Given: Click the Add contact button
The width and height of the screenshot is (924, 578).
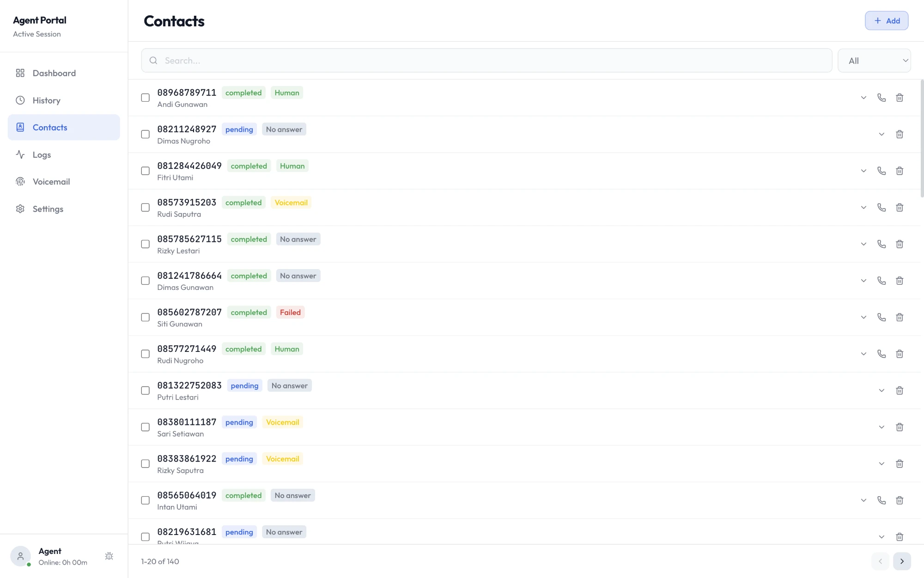Looking at the screenshot, I should point(887,21).
